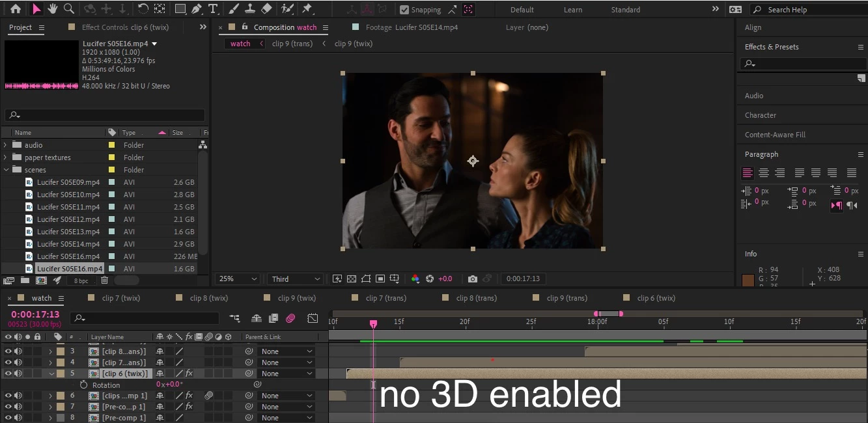Select the Hand tool
The width and height of the screenshot is (868, 423).
(x=52, y=9)
